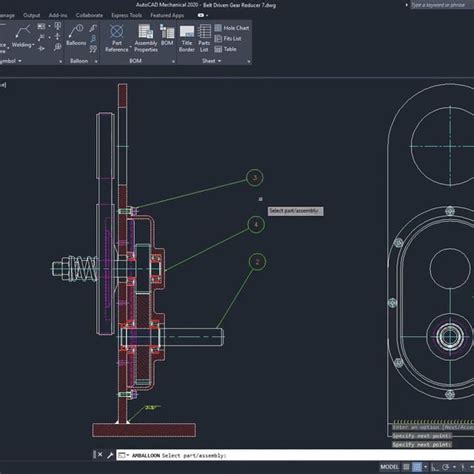Open Sheet panel dialog launcher arrow
Screen dimensions: 474x474
pyautogui.click(x=249, y=62)
